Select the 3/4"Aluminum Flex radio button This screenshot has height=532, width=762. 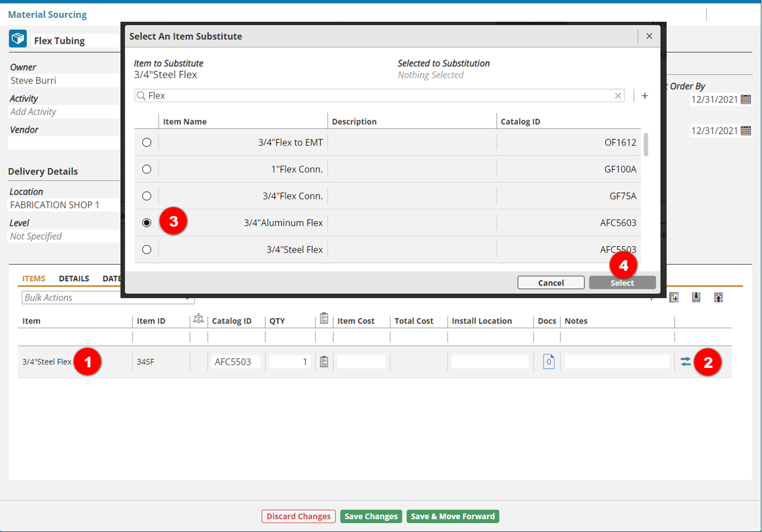[x=147, y=223]
